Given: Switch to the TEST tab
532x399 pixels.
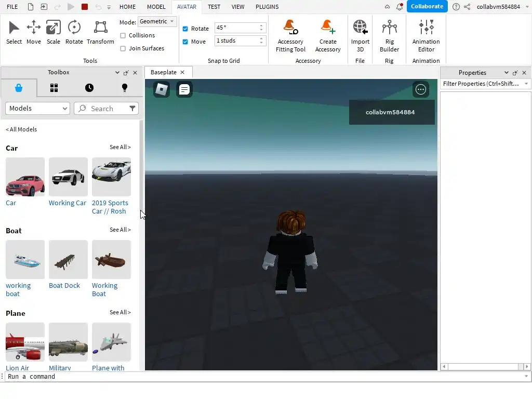Looking at the screenshot, I should 214,7.
